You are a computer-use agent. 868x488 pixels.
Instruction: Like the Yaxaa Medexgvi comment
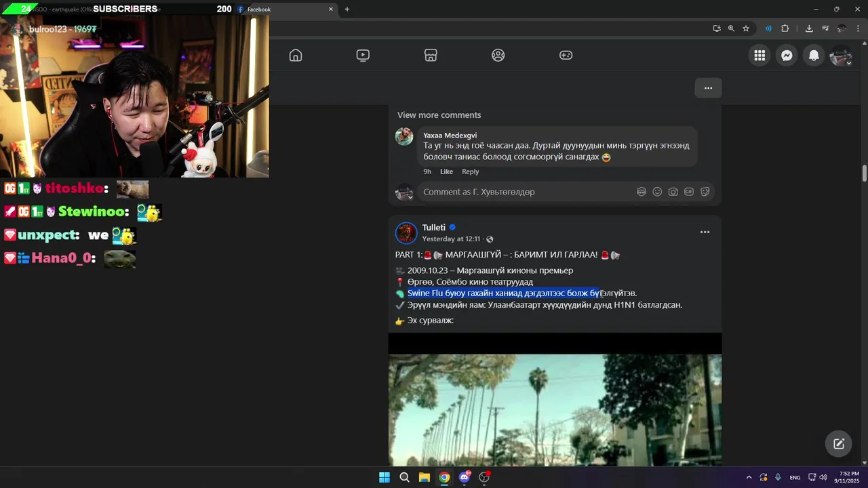tap(446, 171)
